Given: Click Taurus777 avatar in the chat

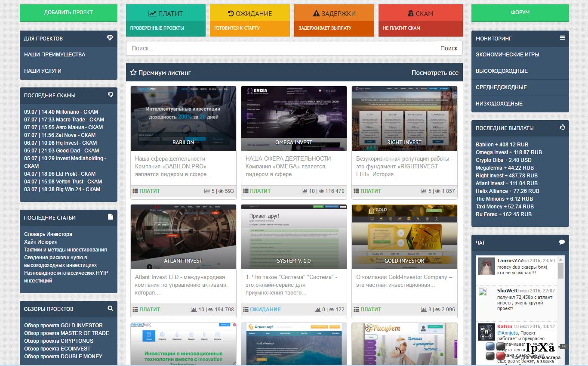Looking at the screenshot, I should click(x=486, y=267).
